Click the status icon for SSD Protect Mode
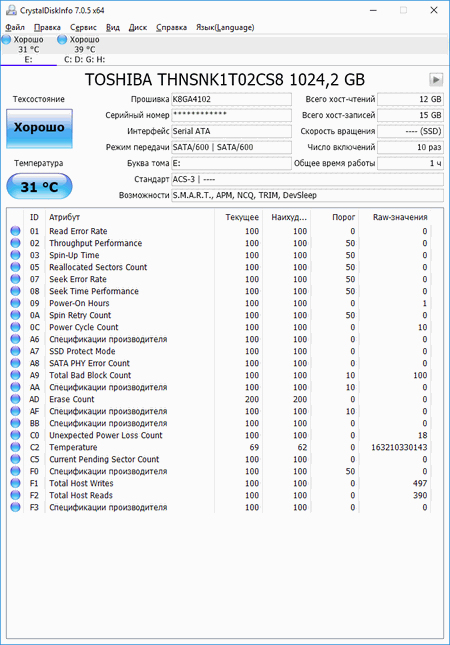The image size is (450, 645). (x=15, y=351)
